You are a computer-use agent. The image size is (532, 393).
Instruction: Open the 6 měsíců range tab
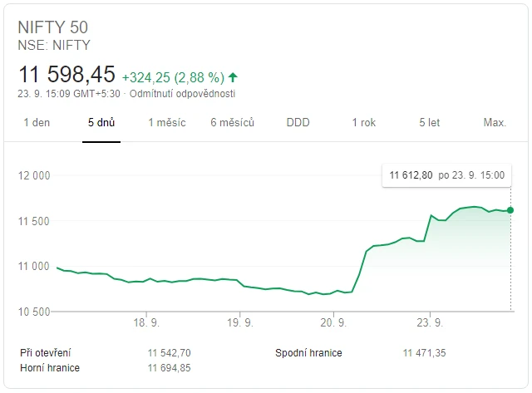coord(233,123)
